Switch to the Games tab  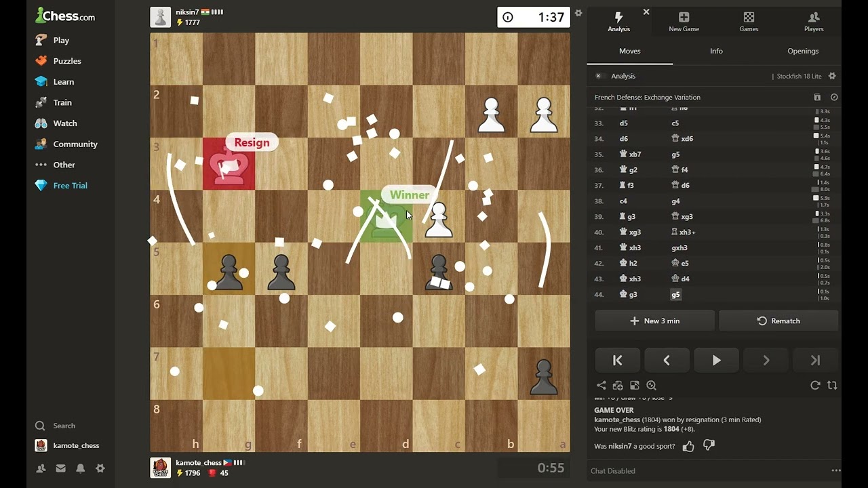click(x=749, y=21)
